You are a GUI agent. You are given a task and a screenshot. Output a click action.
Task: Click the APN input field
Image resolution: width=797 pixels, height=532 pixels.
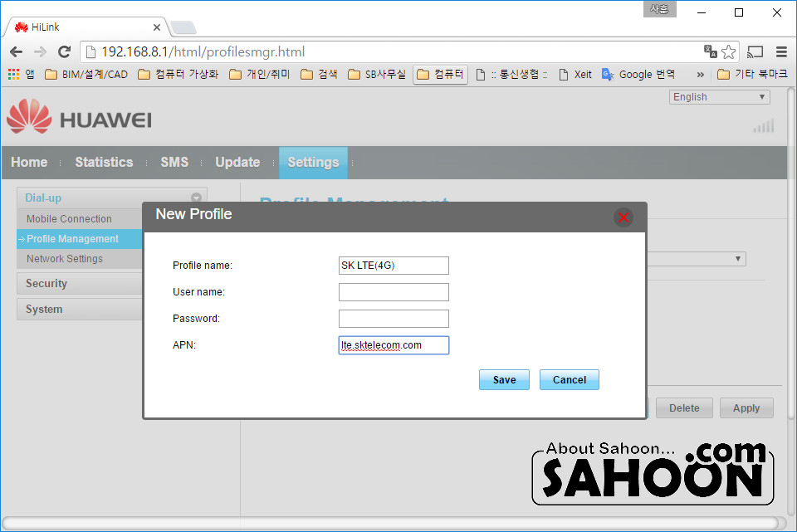coord(394,345)
